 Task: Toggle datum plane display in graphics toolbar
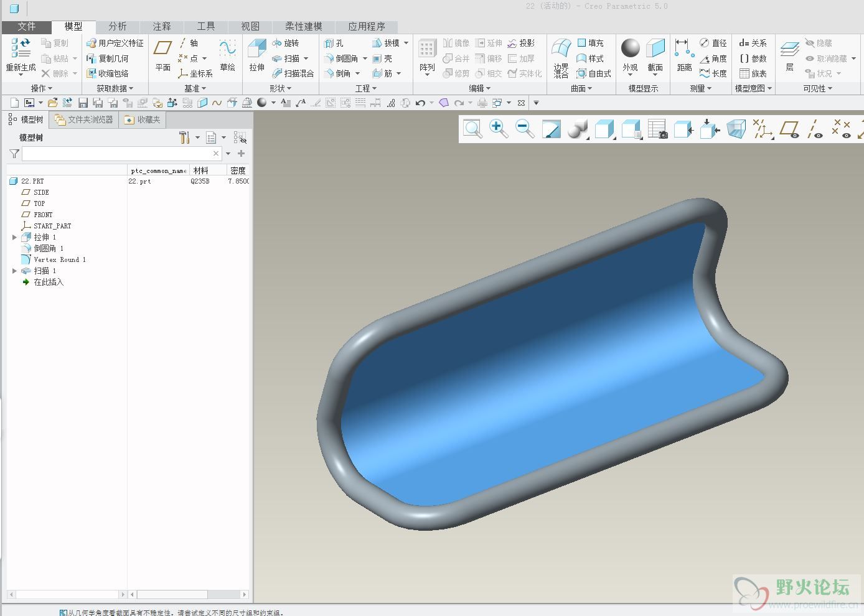[x=789, y=129]
